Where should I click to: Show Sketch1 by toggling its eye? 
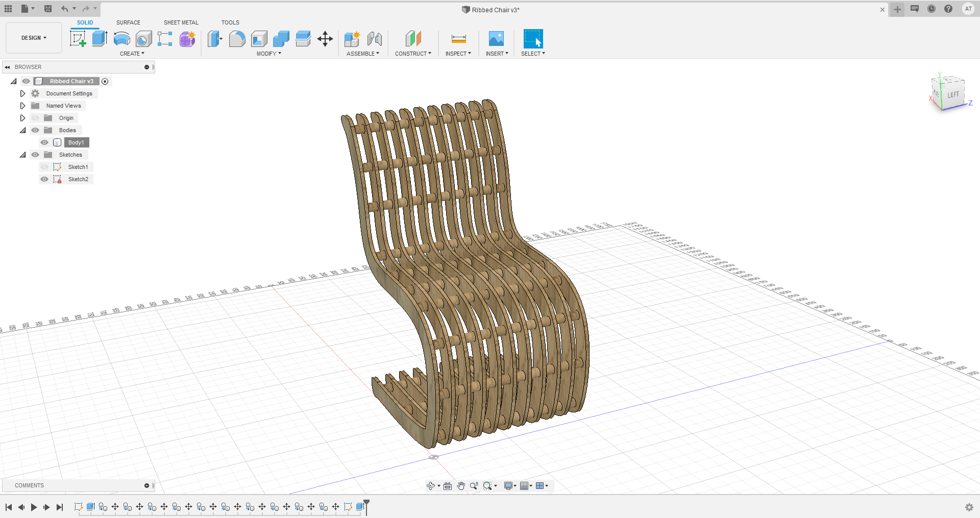pos(44,167)
